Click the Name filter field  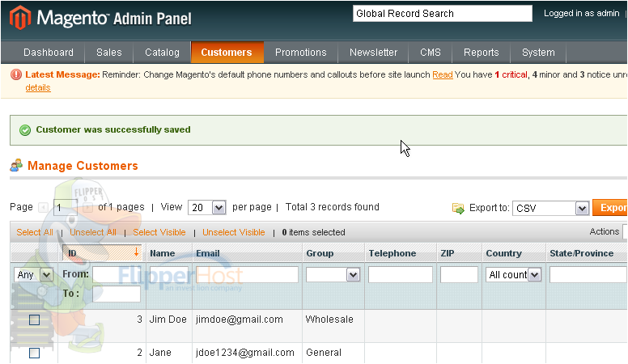(x=168, y=275)
